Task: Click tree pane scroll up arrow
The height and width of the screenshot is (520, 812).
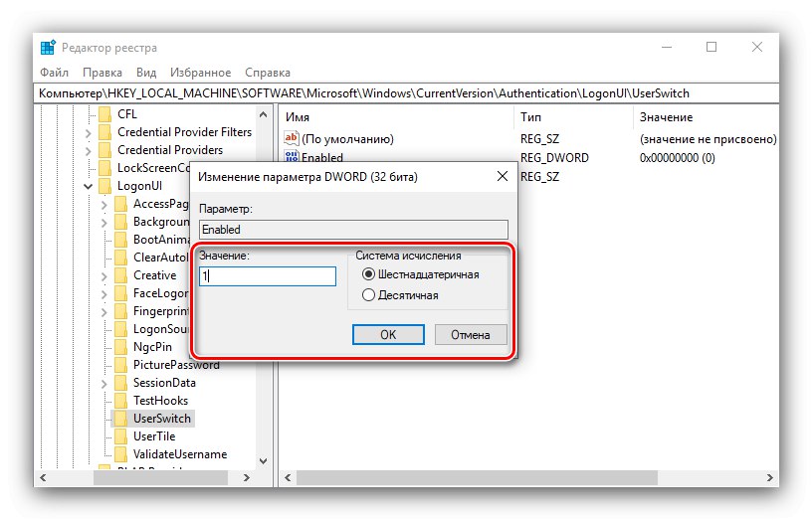Action: (x=263, y=115)
